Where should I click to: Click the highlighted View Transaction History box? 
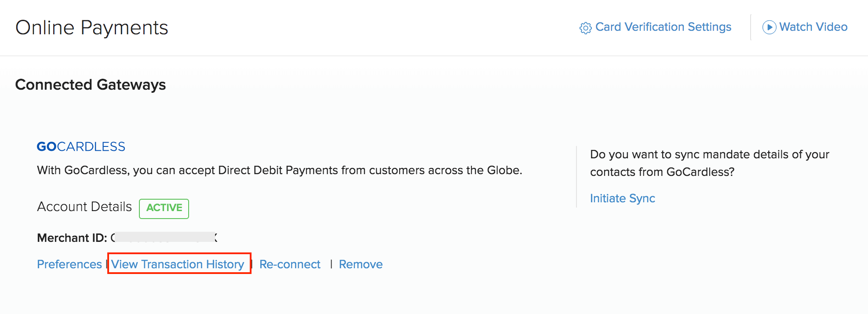(x=179, y=264)
